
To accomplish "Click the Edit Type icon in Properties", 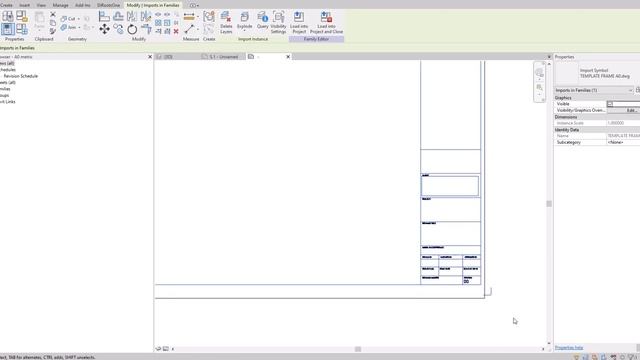I will (x=638, y=90).
